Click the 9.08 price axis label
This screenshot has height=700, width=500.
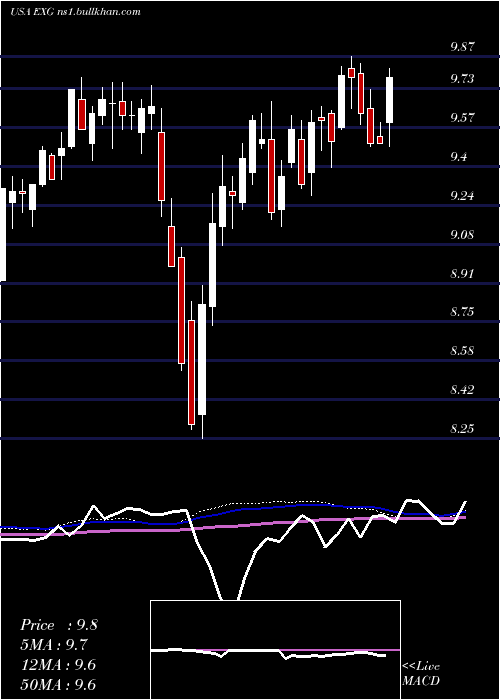click(462, 235)
